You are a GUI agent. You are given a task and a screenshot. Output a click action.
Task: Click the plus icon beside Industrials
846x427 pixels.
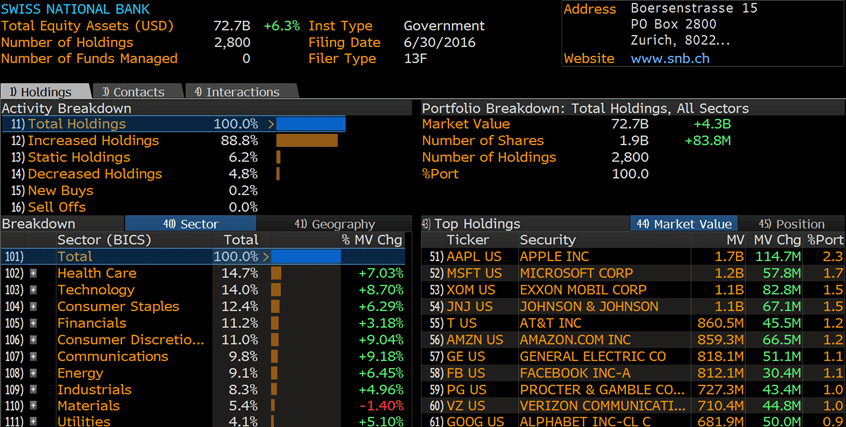[35, 390]
